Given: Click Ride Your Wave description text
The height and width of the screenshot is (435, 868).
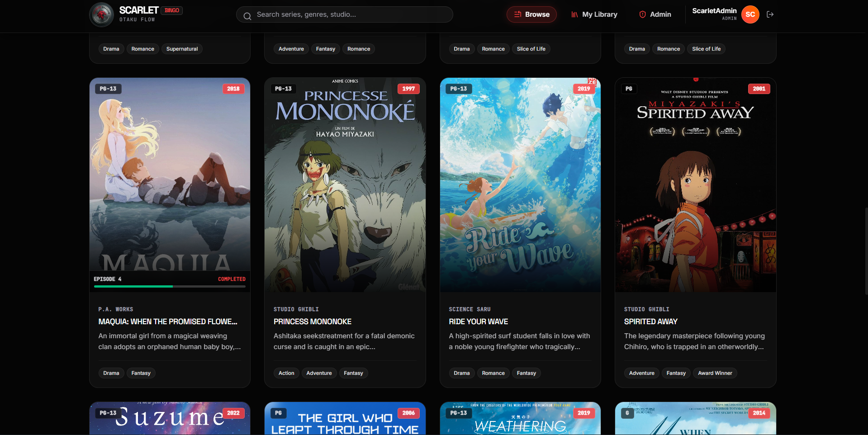Looking at the screenshot, I should point(519,341).
